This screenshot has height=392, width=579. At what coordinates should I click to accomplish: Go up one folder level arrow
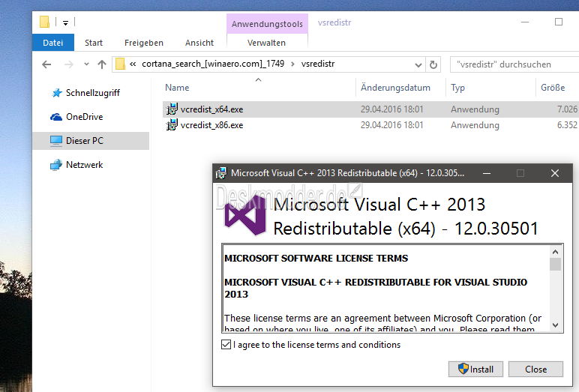(102, 64)
